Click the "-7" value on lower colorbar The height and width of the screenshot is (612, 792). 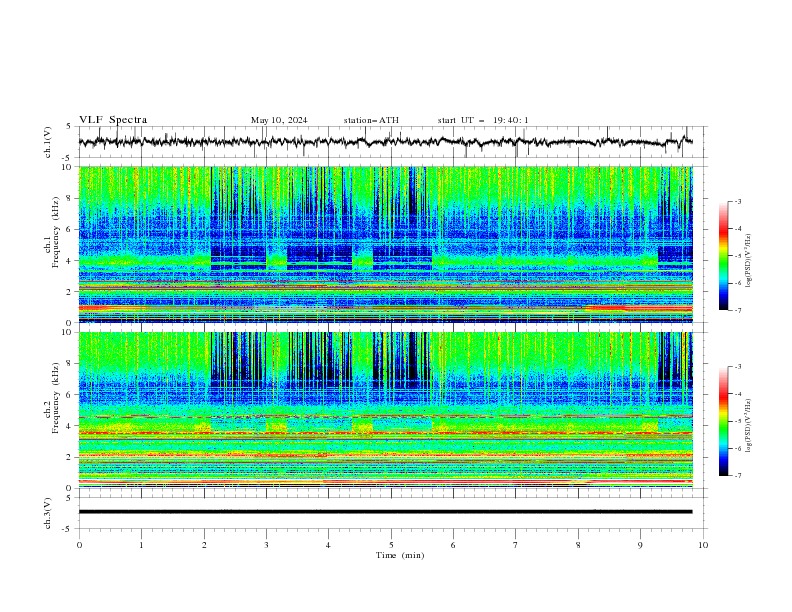click(737, 476)
